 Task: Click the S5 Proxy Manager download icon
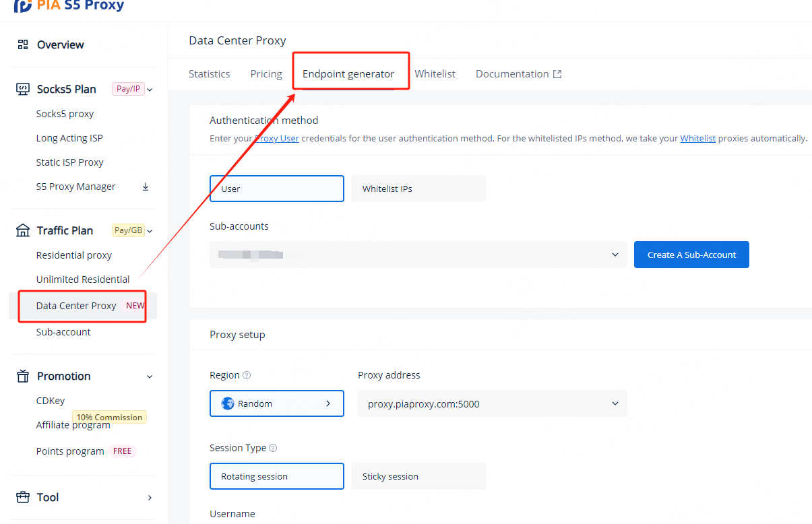(x=146, y=187)
